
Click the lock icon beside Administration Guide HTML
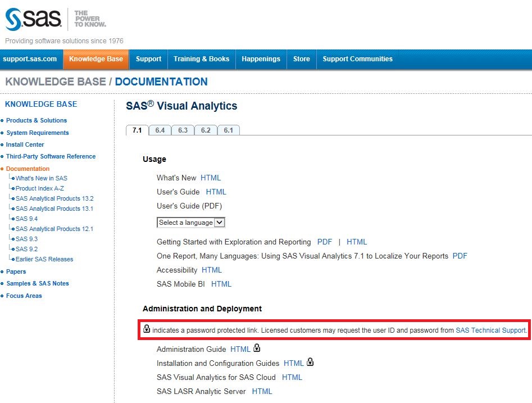257,348
